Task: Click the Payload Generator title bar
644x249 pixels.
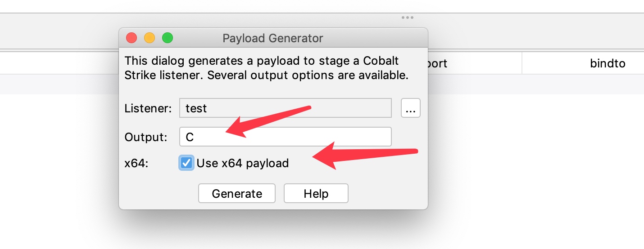Action: 273,38
